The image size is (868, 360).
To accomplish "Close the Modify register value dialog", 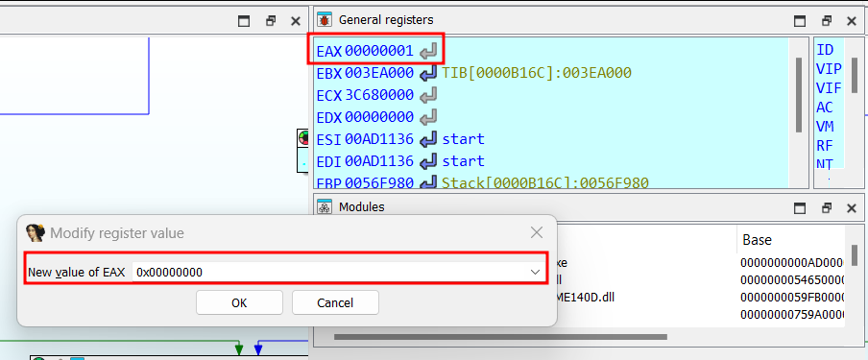I will [x=537, y=232].
